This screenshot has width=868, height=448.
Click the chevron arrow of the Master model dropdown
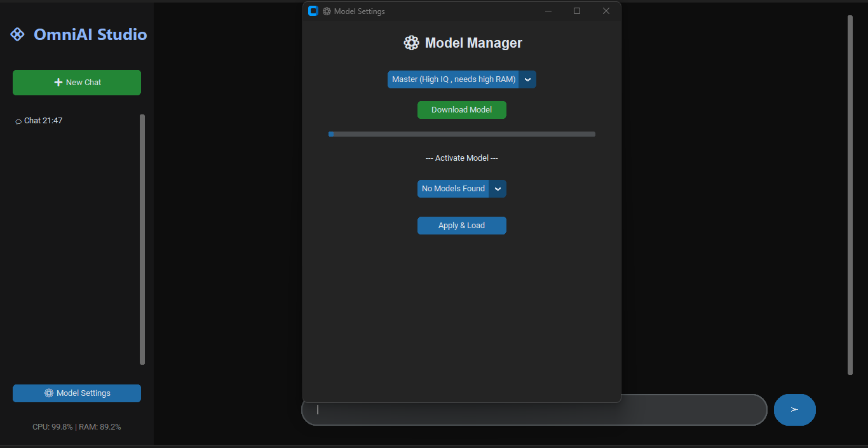(527, 79)
